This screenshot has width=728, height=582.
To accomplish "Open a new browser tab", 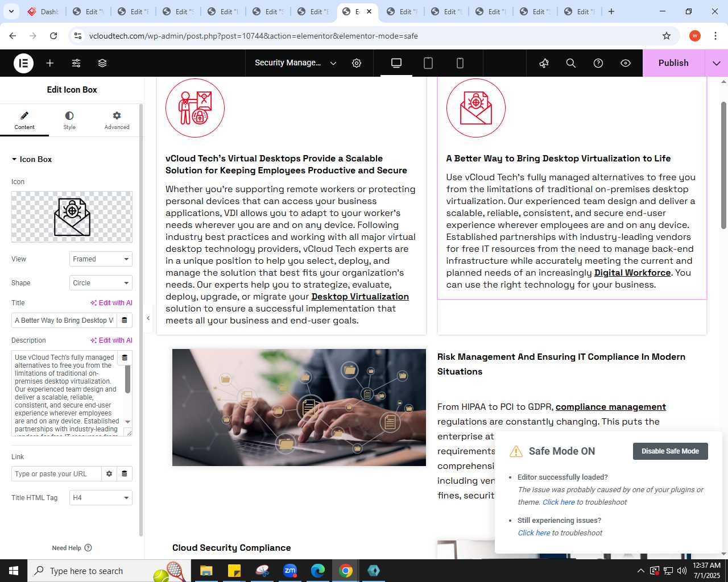I will (611, 11).
